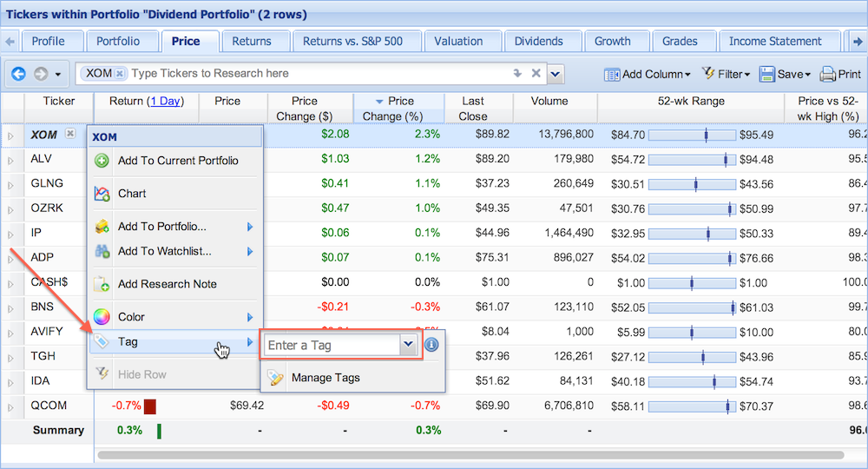Click the gray forward navigation arrow

(41, 74)
